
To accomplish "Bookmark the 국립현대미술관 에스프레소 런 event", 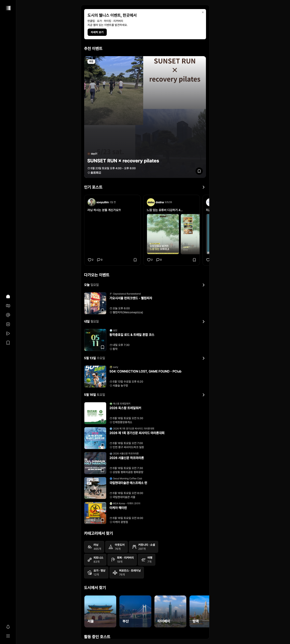I will [103, 495].
